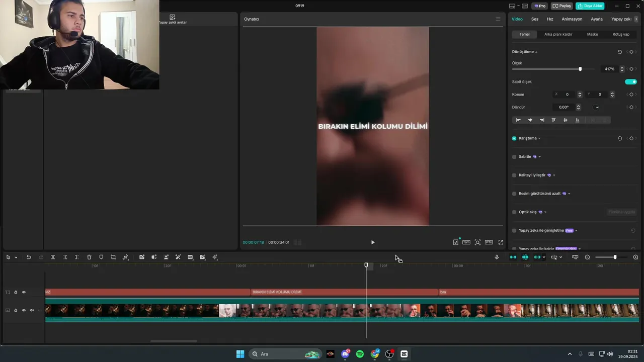
Task: Click the Pro upgrade button
Action: (x=540, y=6)
